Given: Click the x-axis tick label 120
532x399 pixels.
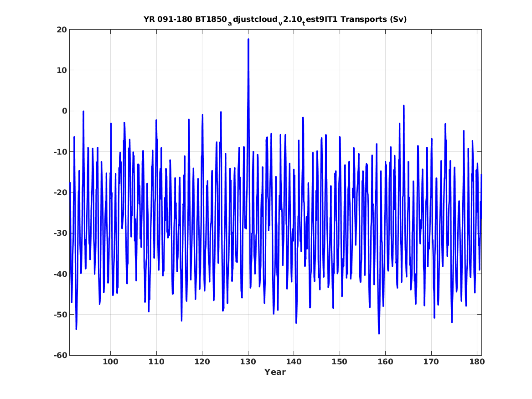Looking at the screenshot, I should click(x=202, y=362).
